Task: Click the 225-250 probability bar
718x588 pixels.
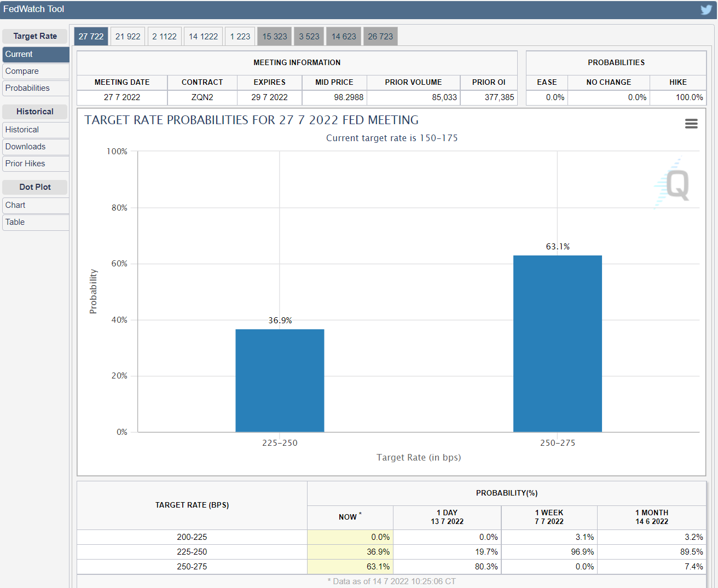Action: click(280, 381)
